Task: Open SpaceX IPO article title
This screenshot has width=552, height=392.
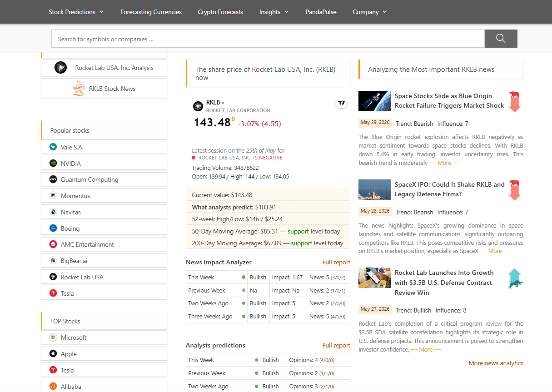Action: [449, 189]
